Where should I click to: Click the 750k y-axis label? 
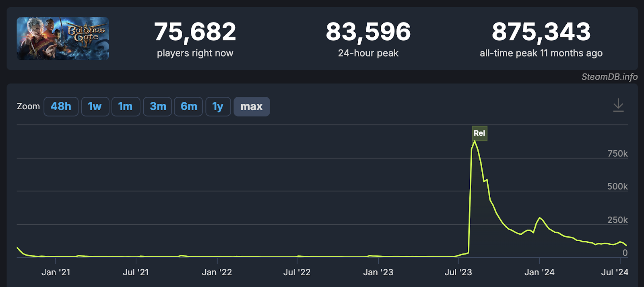point(617,154)
